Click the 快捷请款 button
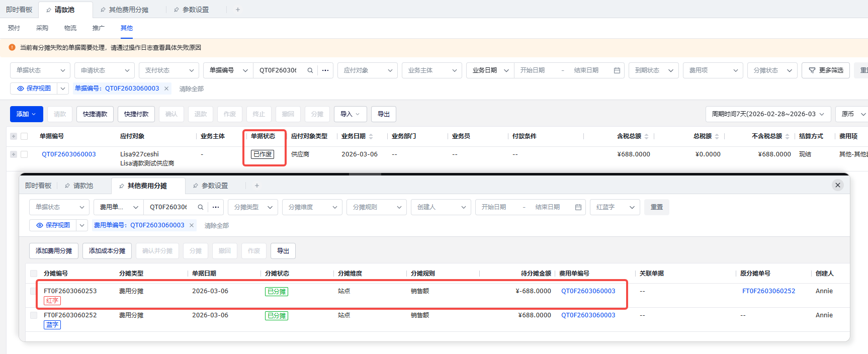The width and height of the screenshot is (868, 354). point(95,114)
